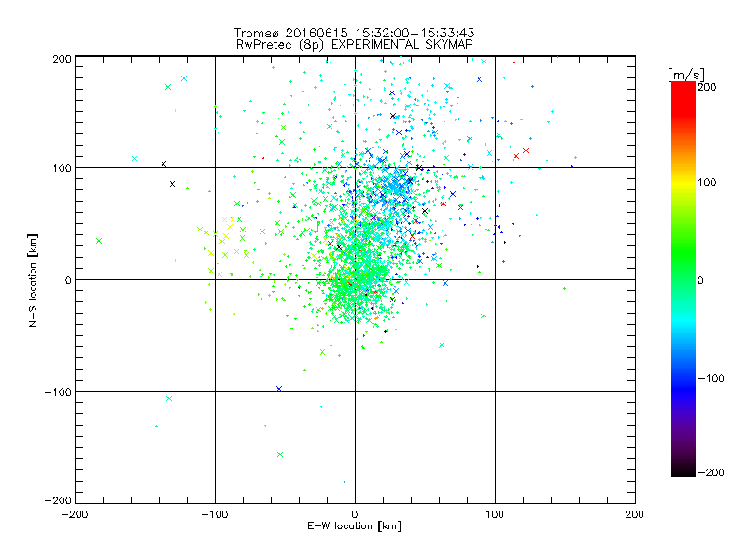Click the y-axis tick label '0'

point(68,280)
